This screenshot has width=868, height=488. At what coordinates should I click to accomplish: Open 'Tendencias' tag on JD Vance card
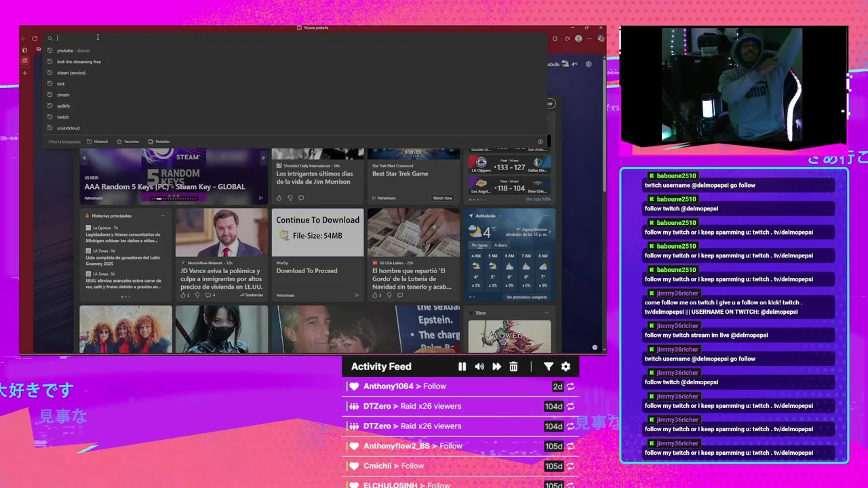(x=252, y=295)
